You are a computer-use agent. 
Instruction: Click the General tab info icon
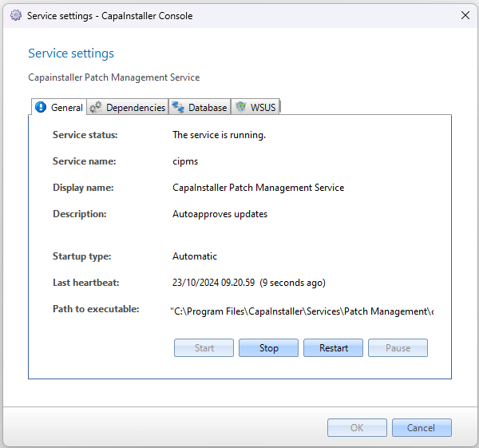pyautogui.click(x=41, y=107)
